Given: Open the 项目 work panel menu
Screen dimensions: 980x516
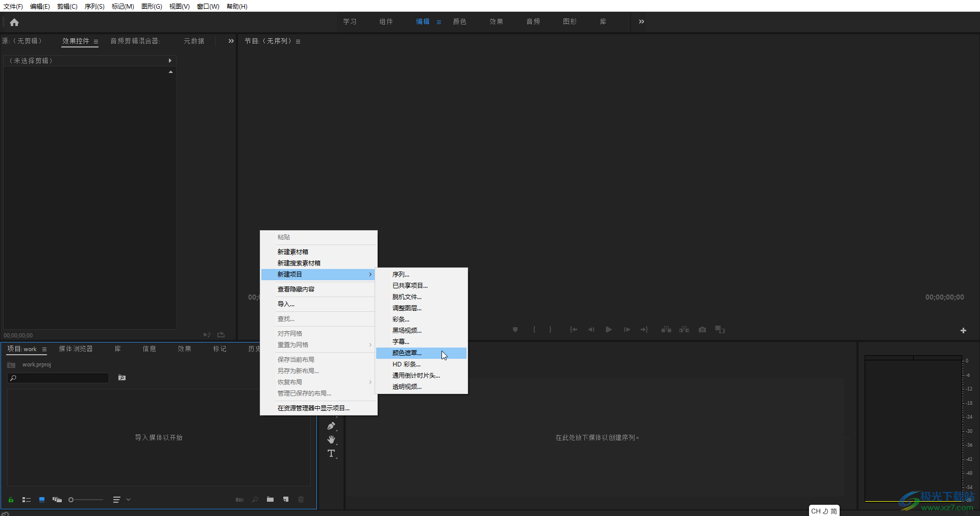Looking at the screenshot, I should 44,350.
